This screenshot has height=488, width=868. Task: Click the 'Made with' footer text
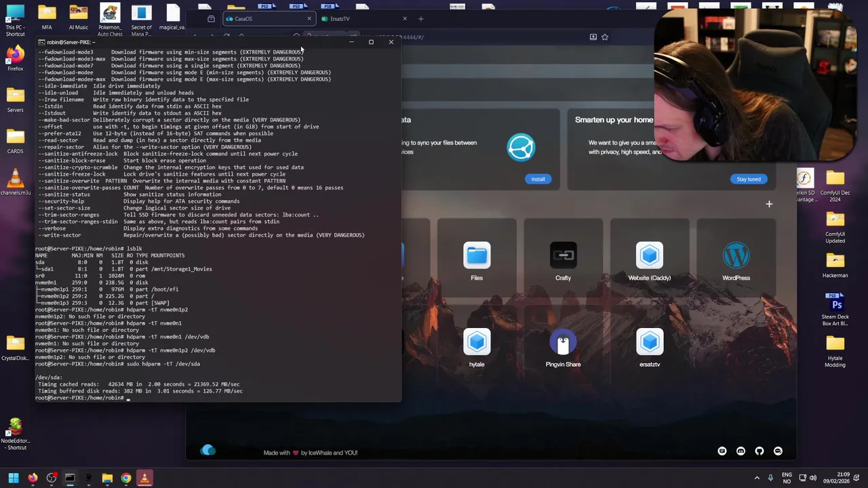tap(310, 453)
